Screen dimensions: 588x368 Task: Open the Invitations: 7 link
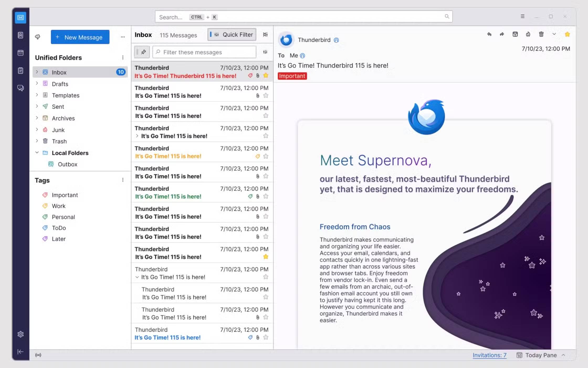[489, 355]
